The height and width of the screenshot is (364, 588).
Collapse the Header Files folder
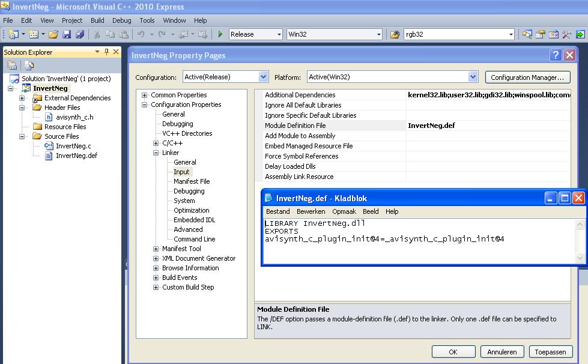click(x=22, y=108)
